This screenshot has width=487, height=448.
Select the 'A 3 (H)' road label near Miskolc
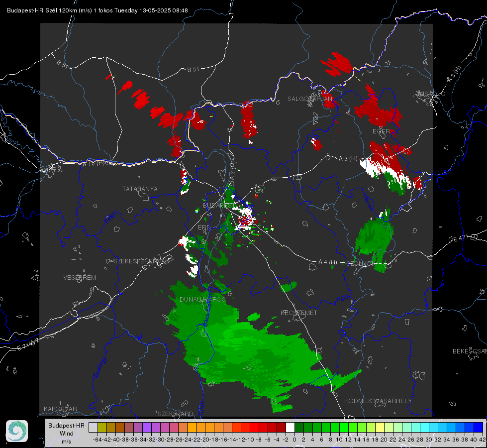[x=454, y=75]
